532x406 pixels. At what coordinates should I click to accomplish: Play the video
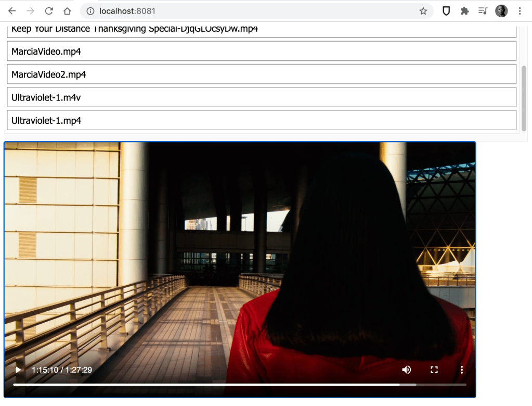tap(18, 370)
